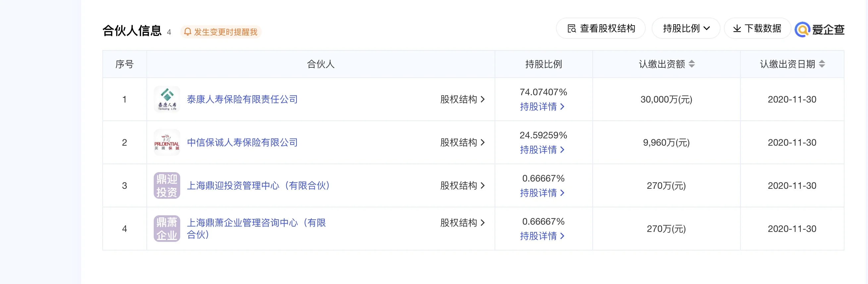This screenshot has width=868, height=284.
Task: Open 泰康人寿保险有限责任公司 link
Action: (x=242, y=99)
